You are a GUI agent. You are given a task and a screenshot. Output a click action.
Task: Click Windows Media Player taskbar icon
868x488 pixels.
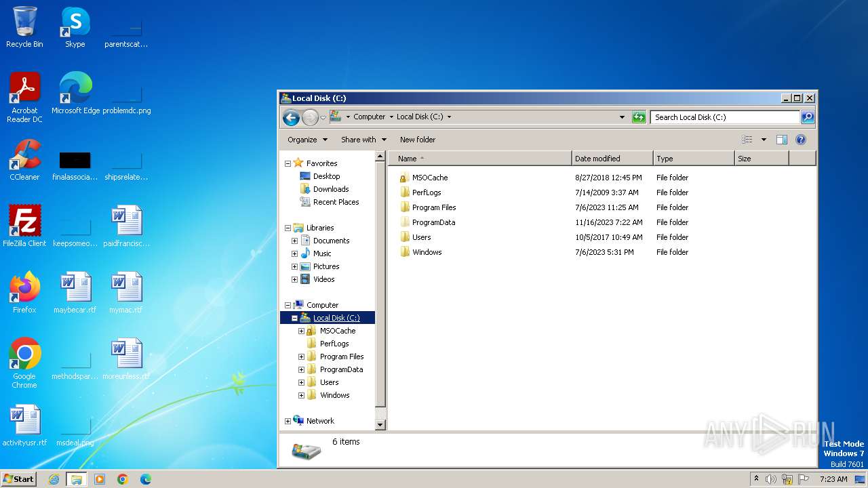100,479
